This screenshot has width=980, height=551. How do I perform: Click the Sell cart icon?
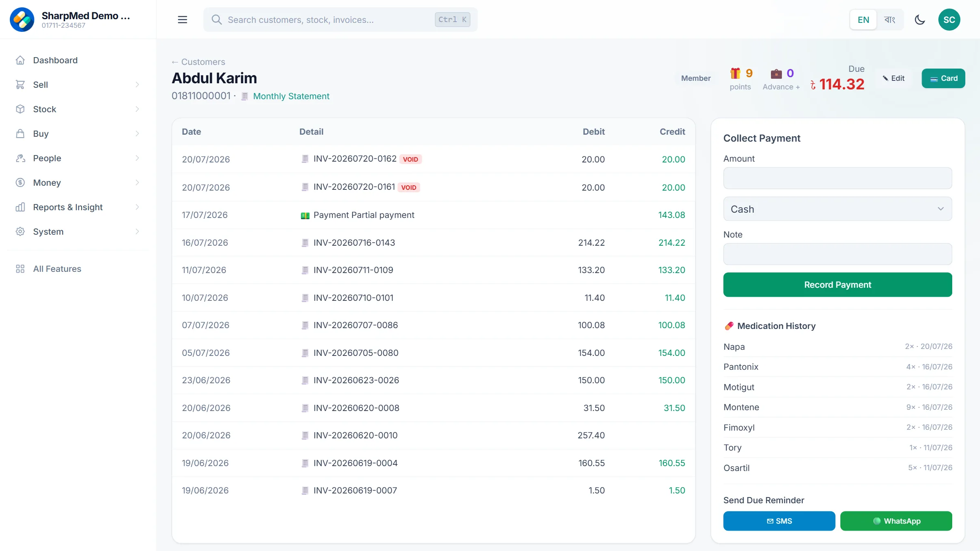[x=20, y=85]
